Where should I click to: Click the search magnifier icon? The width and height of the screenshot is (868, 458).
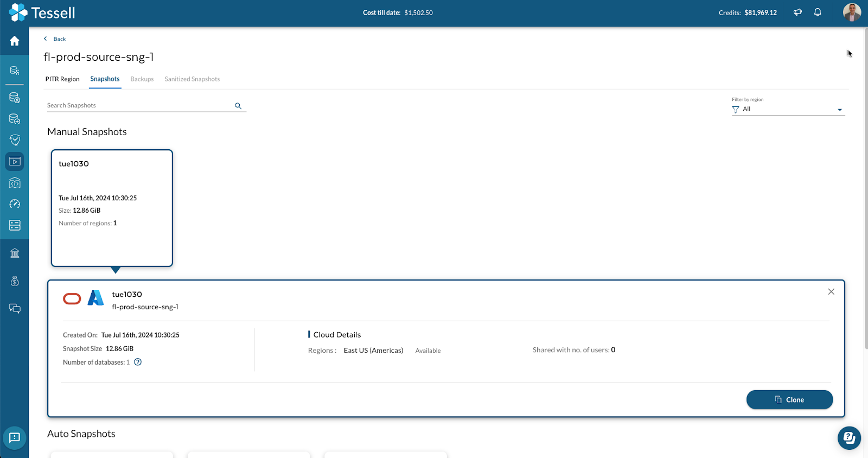pos(238,106)
